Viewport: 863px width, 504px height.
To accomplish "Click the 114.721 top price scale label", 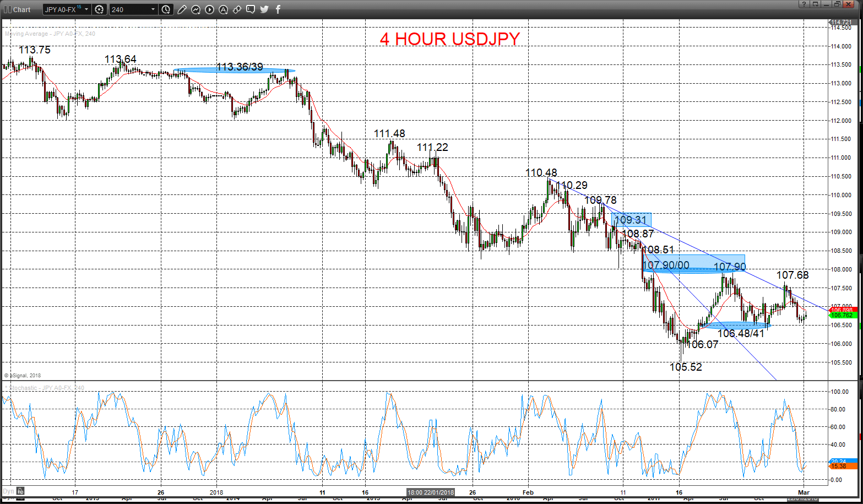I will [x=843, y=22].
